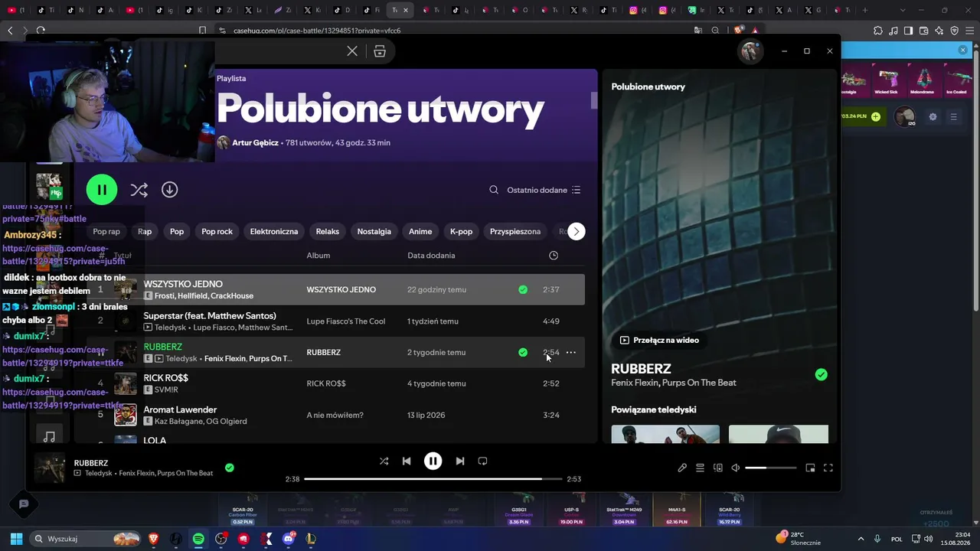Screen dimensions: 980x551
Task: Open the mini player
Action: 810,468
